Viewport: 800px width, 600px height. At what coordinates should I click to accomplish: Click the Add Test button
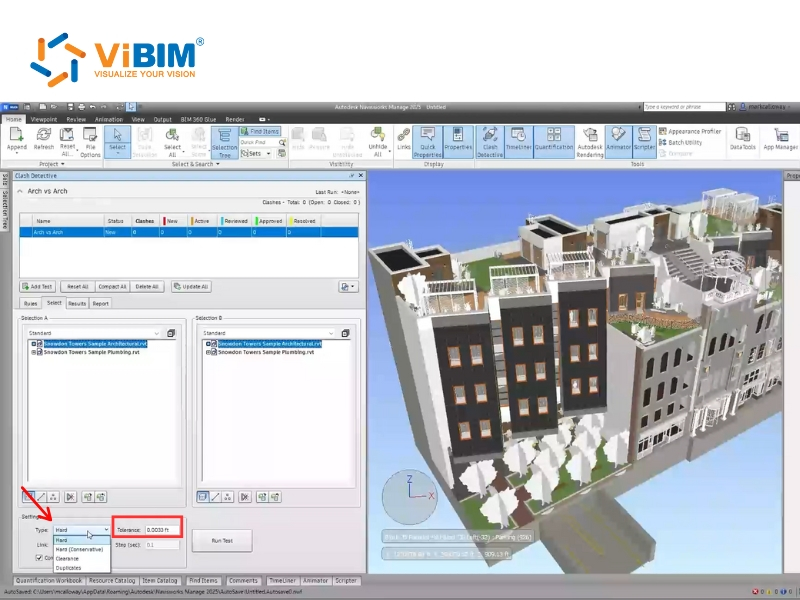coord(40,286)
